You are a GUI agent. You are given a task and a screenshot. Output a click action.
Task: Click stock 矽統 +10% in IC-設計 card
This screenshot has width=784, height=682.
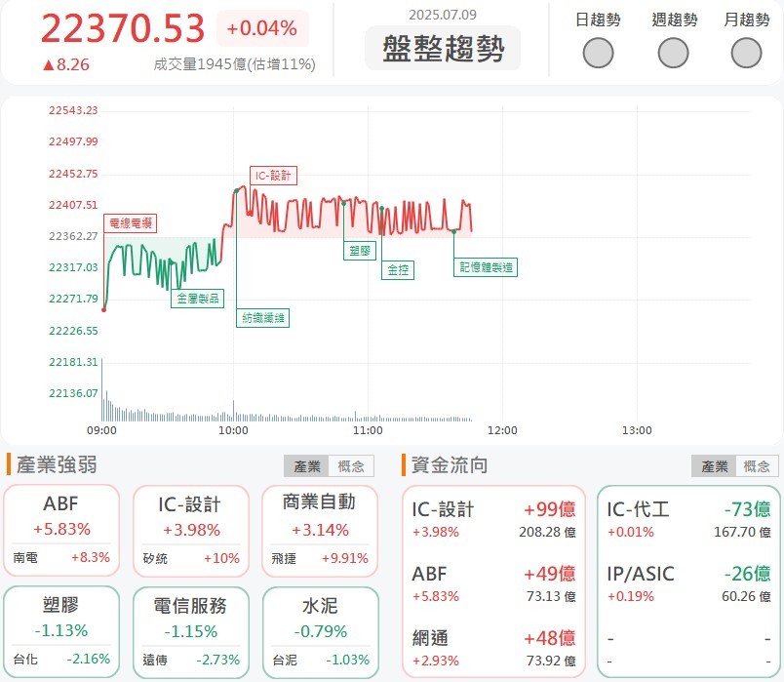click(191, 558)
